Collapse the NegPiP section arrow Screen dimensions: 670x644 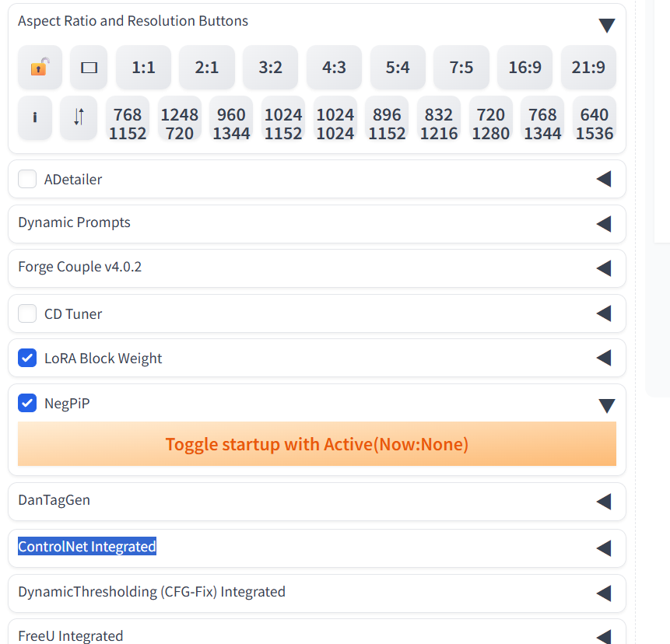[x=607, y=405]
